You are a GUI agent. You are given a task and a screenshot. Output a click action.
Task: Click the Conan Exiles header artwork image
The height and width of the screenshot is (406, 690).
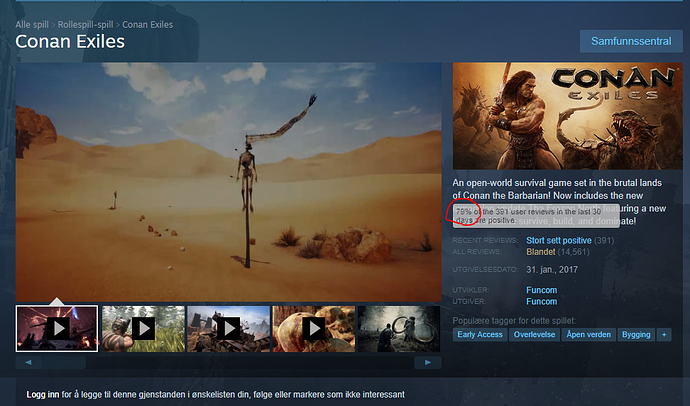point(568,116)
